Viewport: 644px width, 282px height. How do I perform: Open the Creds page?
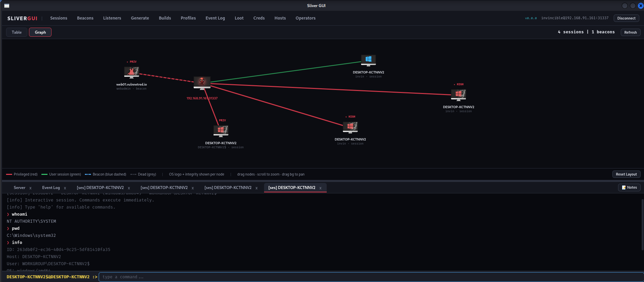(259, 18)
